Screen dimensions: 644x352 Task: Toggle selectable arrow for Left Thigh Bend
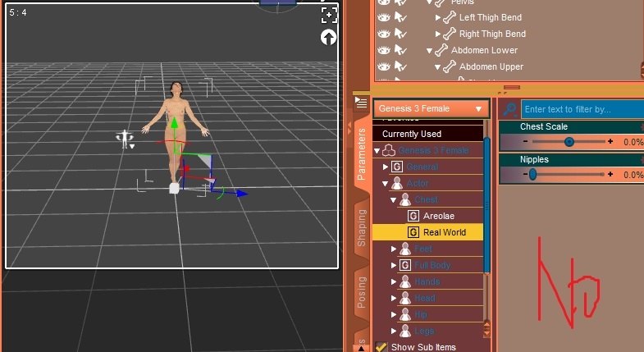400,18
